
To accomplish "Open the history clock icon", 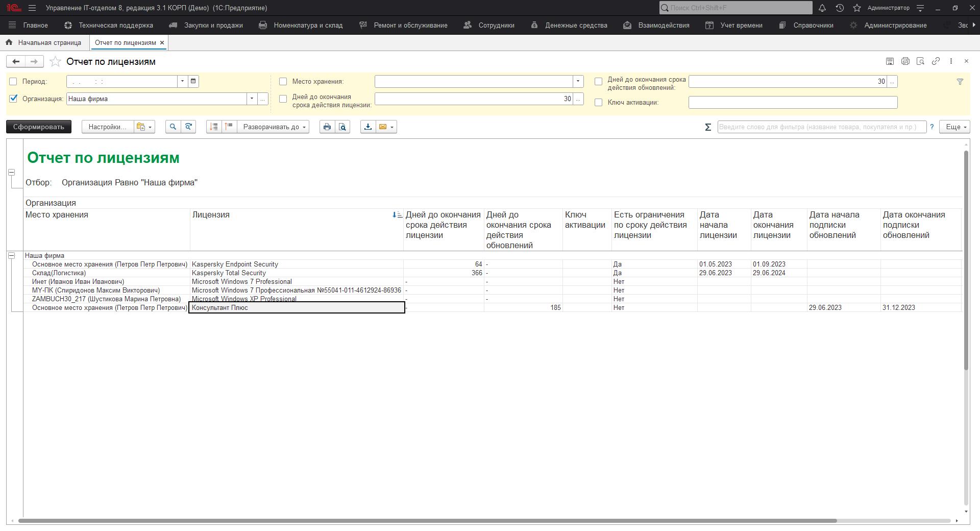I will [840, 8].
